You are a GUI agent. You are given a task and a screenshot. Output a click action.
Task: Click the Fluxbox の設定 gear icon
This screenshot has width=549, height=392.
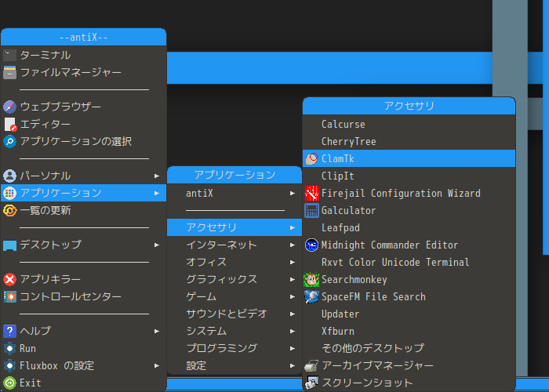(9, 365)
